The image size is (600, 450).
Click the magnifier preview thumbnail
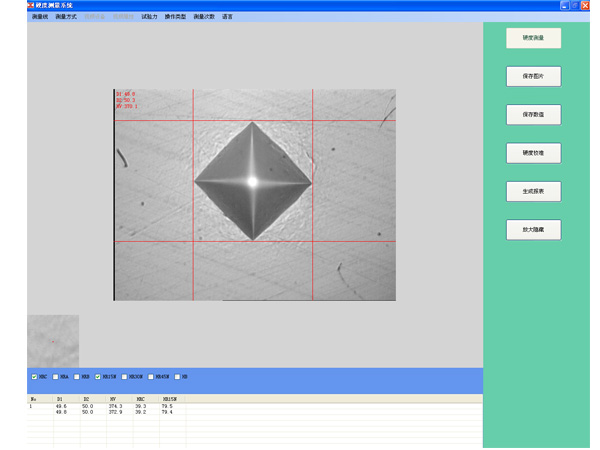[x=53, y=340]
